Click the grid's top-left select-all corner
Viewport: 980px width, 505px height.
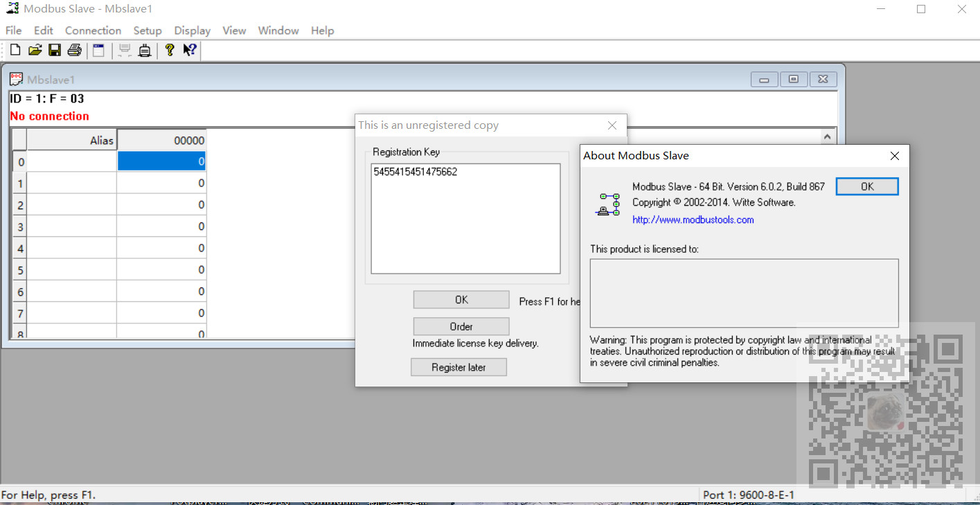[x=19, y=140]
